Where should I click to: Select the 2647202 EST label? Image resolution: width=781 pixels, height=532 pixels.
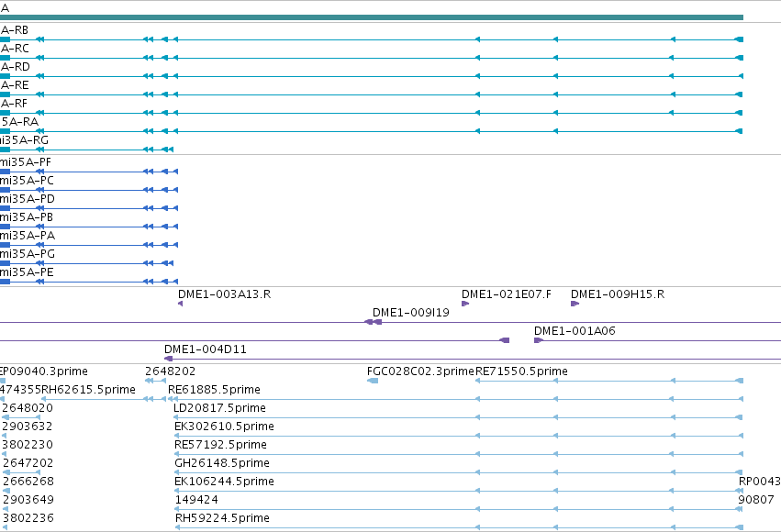(28, 463)
